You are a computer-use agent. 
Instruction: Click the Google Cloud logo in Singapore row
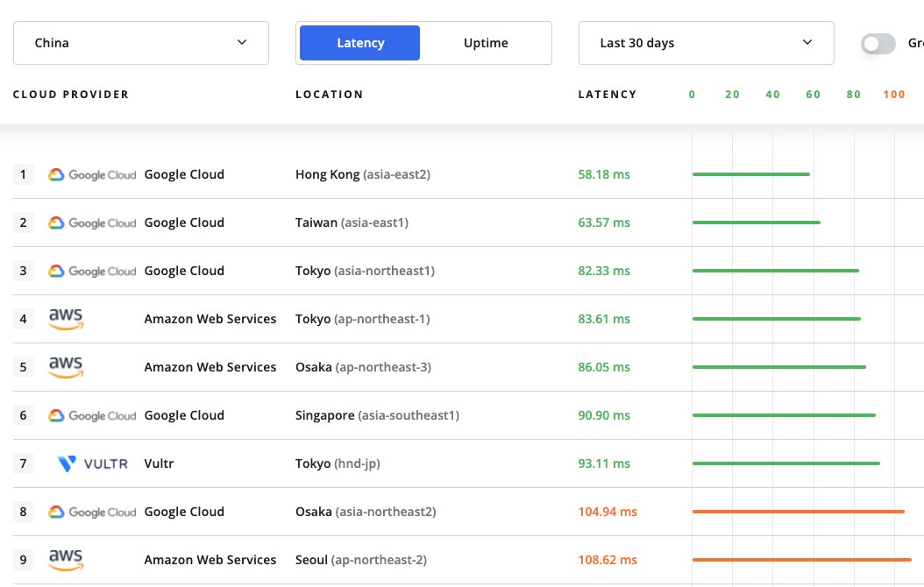[x=92, y=415]
